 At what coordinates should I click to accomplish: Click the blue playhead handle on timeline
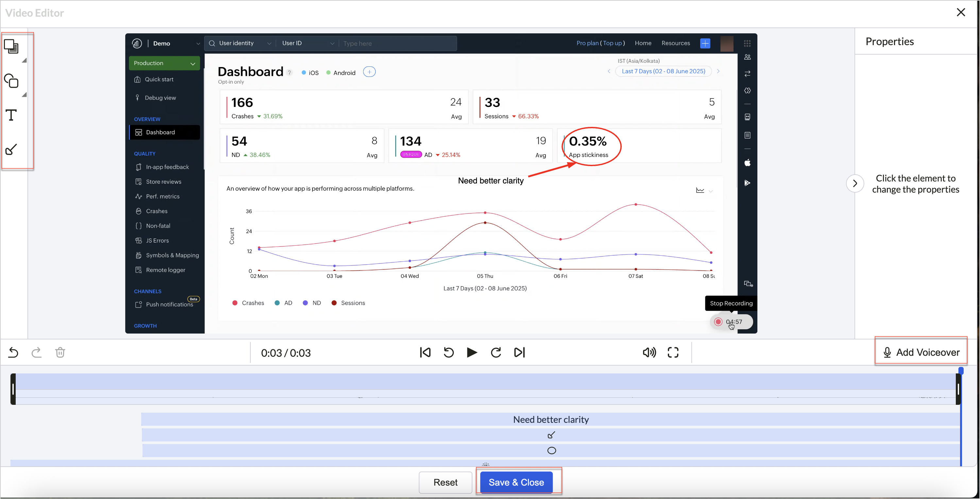coord(961,370)
